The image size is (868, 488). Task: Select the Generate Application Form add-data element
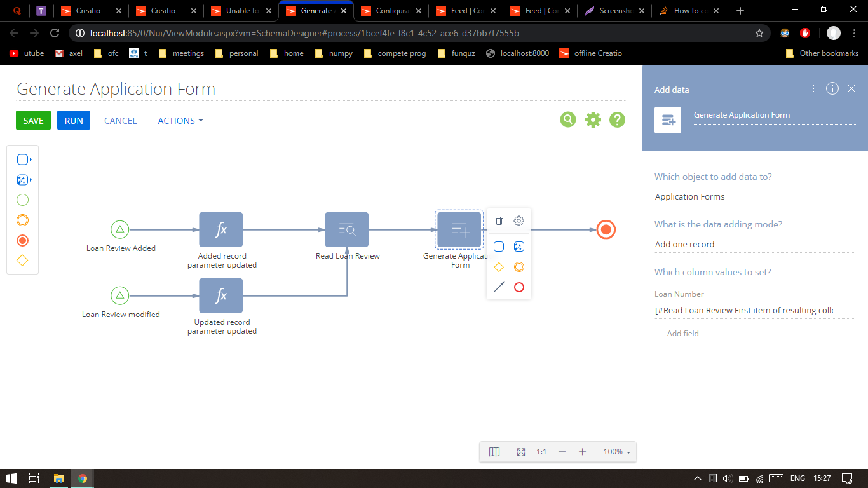pyautogui.click(x=459, y=229)
